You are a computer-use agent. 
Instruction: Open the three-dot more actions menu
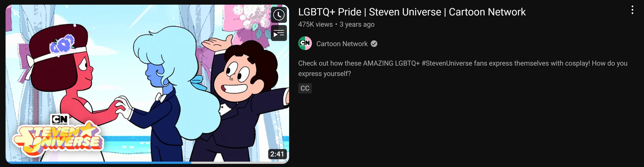tap(632, 10)
